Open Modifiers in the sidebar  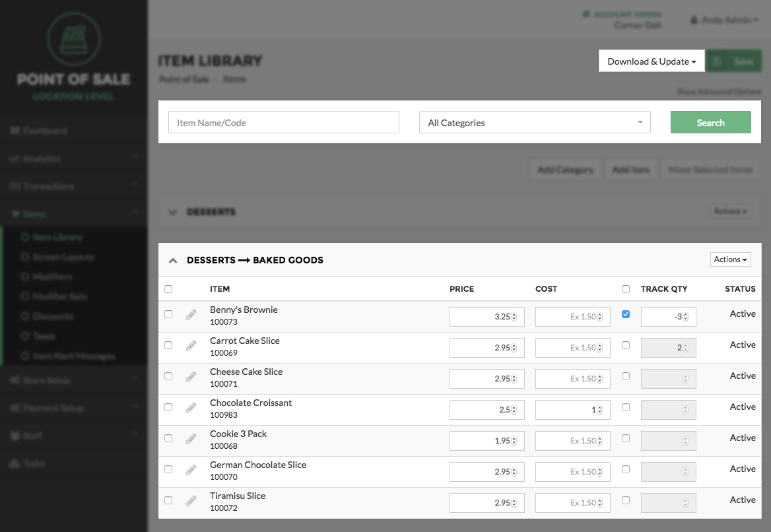click(x=52, y=277)
